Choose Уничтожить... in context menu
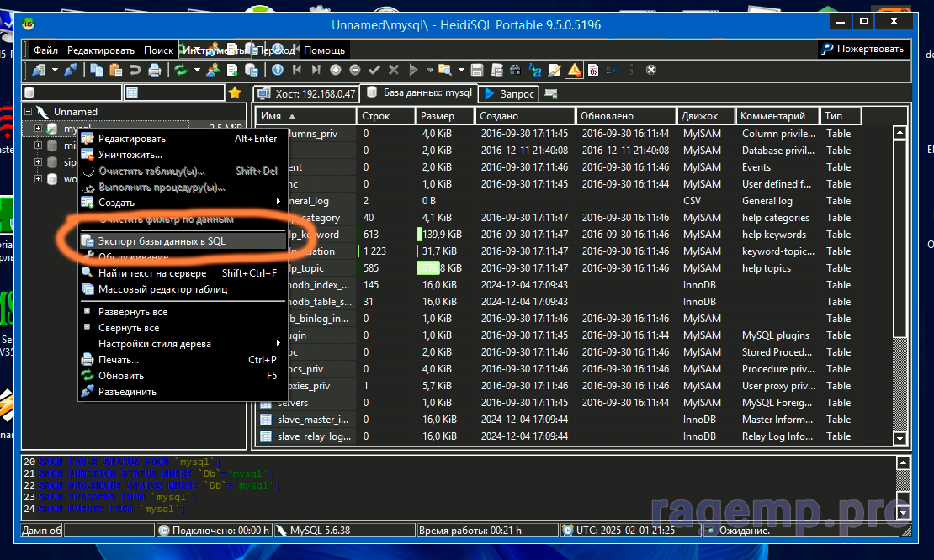This screenshot has width=934, height=560. (x=183, y=155)
